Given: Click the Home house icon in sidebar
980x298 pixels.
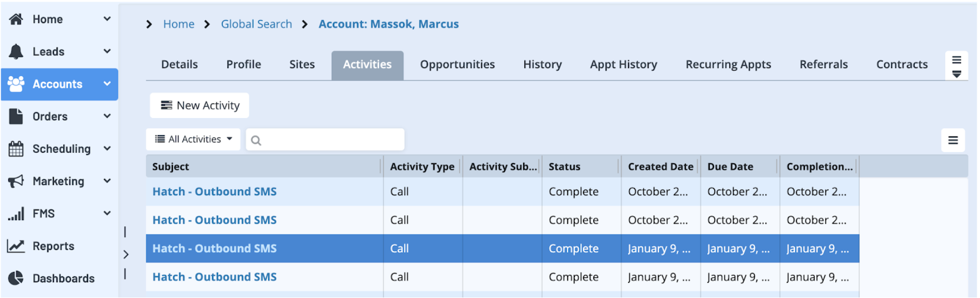Looking at the screenshot, I should click(16, 20).
